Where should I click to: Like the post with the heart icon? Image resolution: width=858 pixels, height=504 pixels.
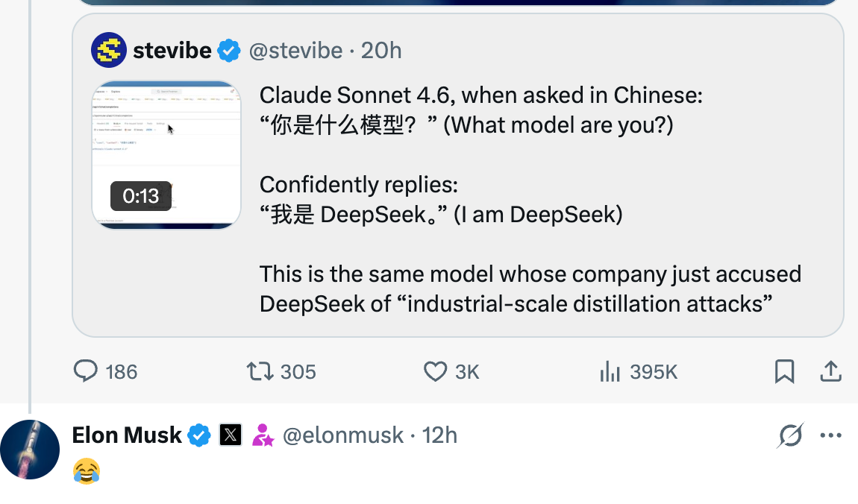pos(435,371)
